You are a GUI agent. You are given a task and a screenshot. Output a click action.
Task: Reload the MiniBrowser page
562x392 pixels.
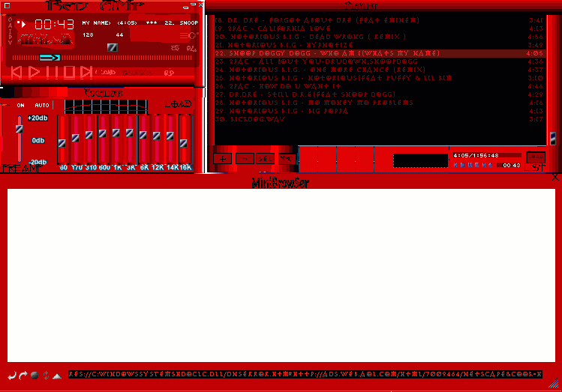pyautogui.click(x=46, y=376)
